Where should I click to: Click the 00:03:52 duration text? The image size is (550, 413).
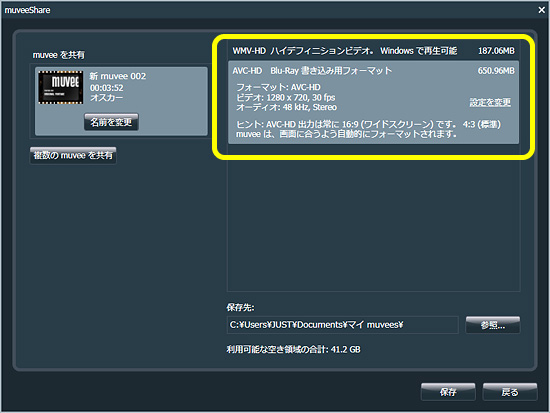(x=107, y=87)
